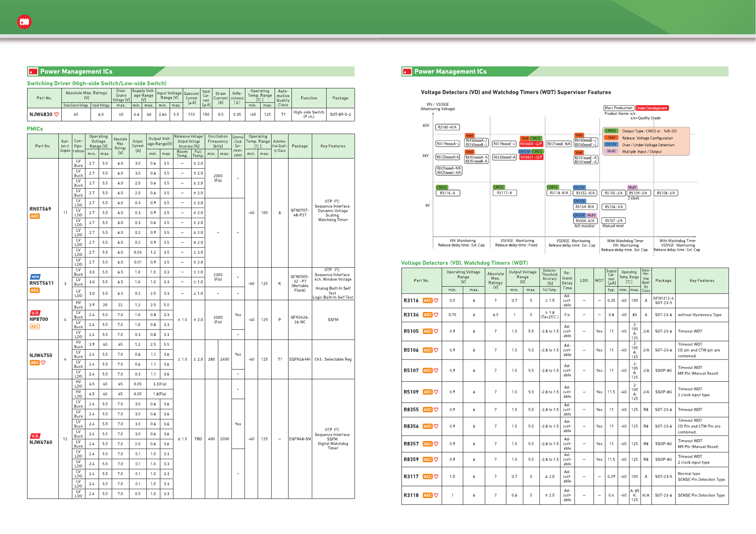Click the R8357 part number in the table

tap(411, 444)
